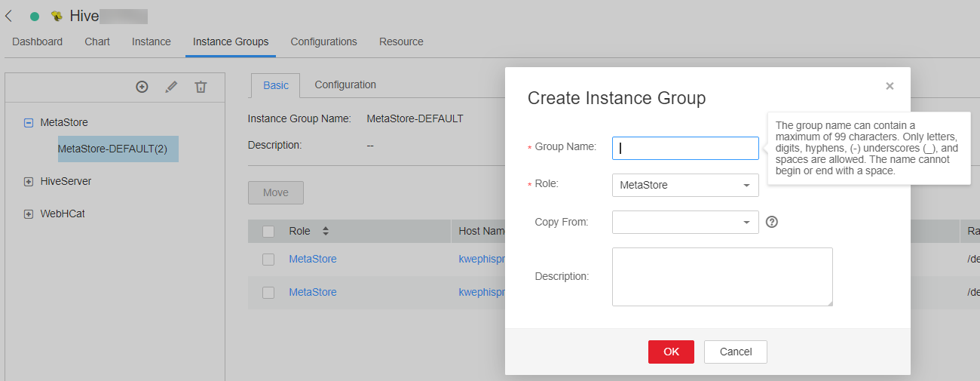980x381 pixels.
Task: Click the Hive service title text
Action: 84,16
